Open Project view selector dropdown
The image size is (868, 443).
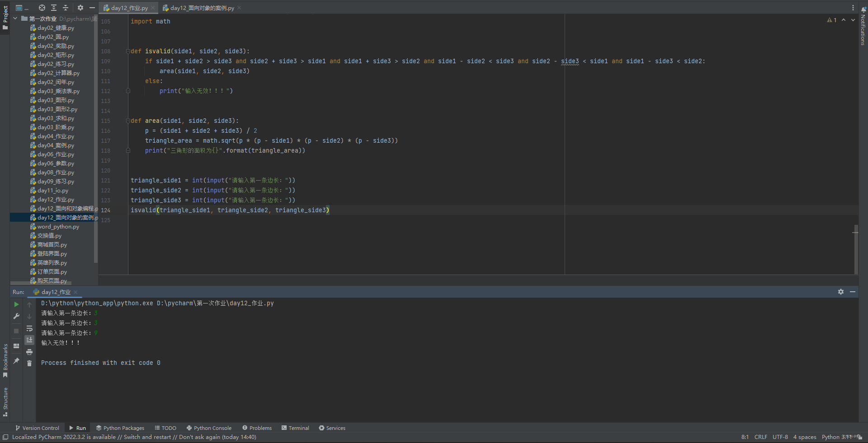coord(22,8)
